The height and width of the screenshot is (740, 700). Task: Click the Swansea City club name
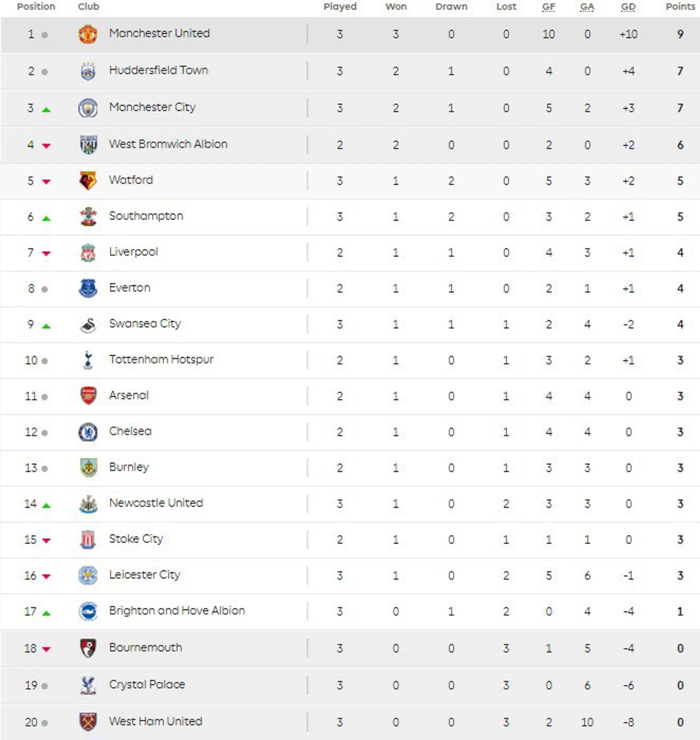click(145, 324)
